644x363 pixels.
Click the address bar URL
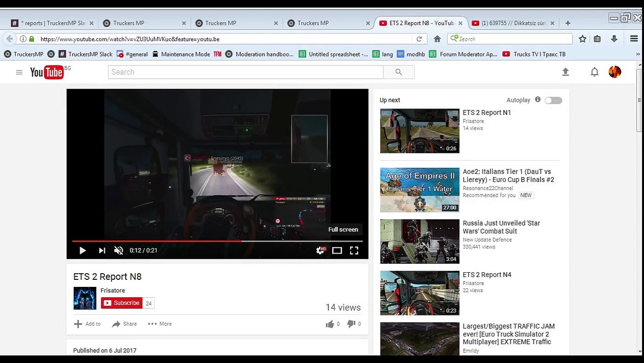[x=130, y=39]
